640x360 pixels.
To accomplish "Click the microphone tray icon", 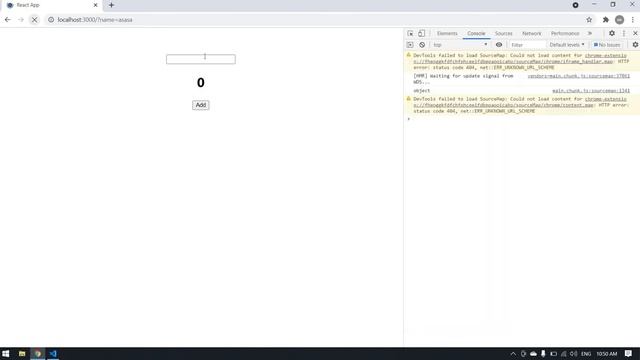I will [x=543, y=353].
